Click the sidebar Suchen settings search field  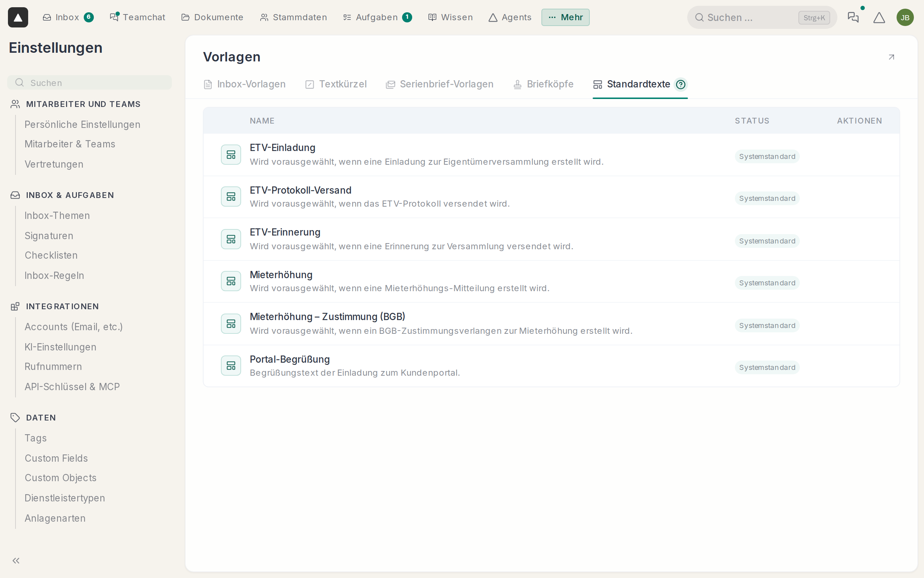90,83
